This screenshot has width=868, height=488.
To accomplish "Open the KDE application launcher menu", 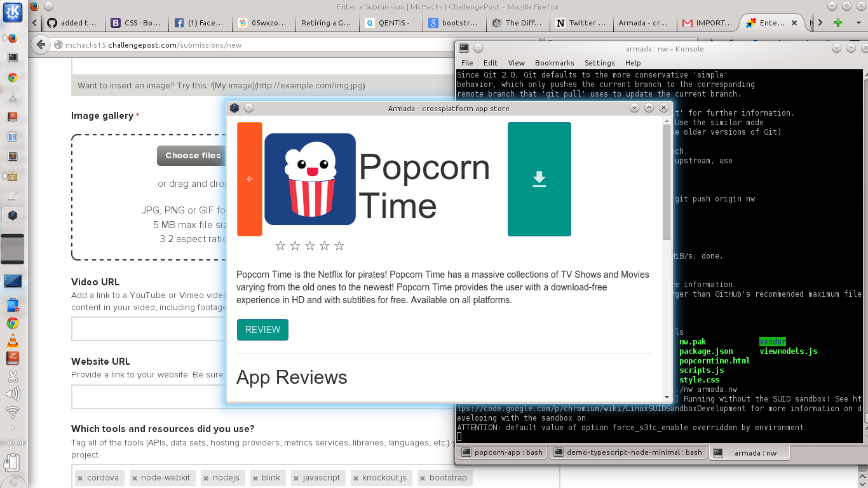I will [13, 12].
